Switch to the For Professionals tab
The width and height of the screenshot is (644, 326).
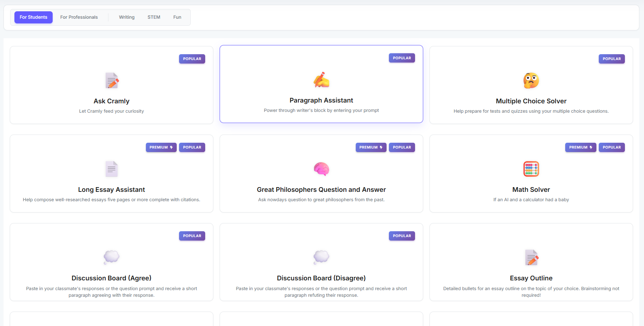(79, 17)
